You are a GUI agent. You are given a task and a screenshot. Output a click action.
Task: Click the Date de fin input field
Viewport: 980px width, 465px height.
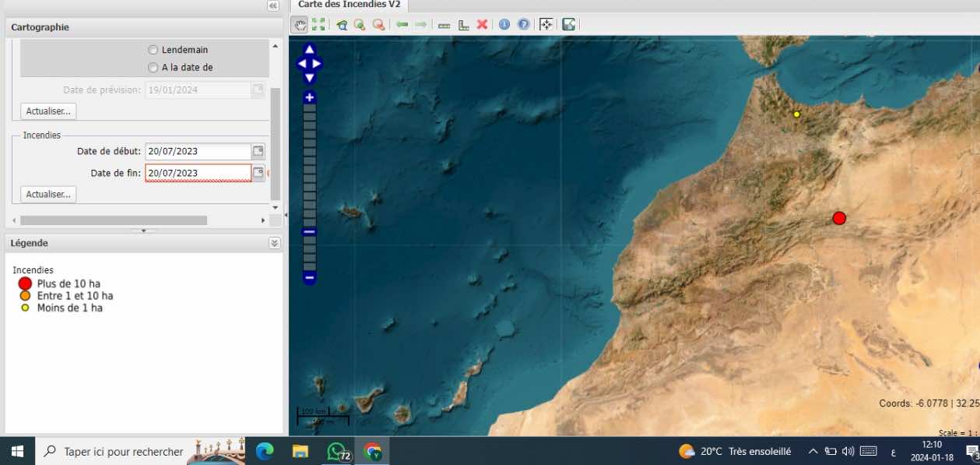click(x=198, y=173)
